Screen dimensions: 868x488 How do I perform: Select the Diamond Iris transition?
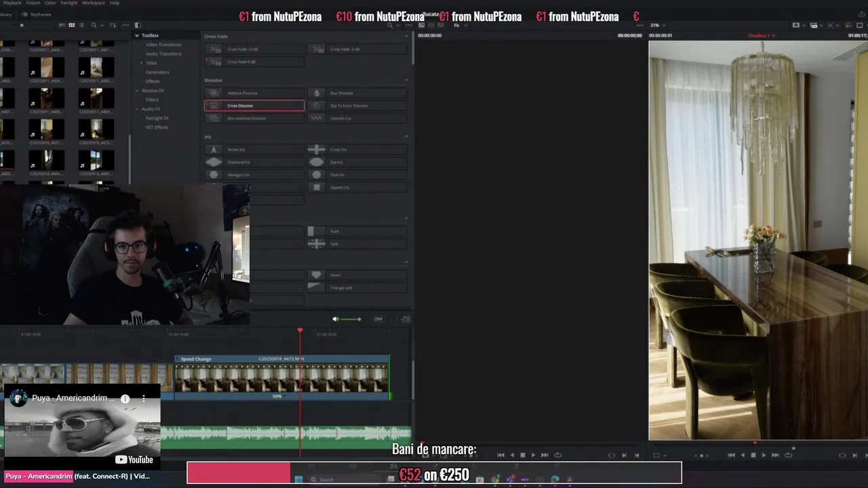[254, 162]
